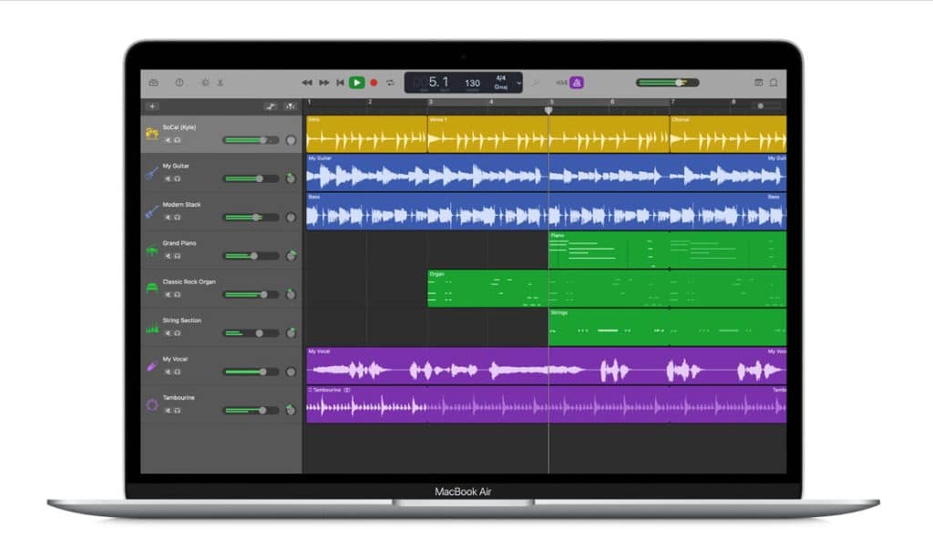
Task: Select the Tambourine loop region
Action: click(x=547, y=405)
